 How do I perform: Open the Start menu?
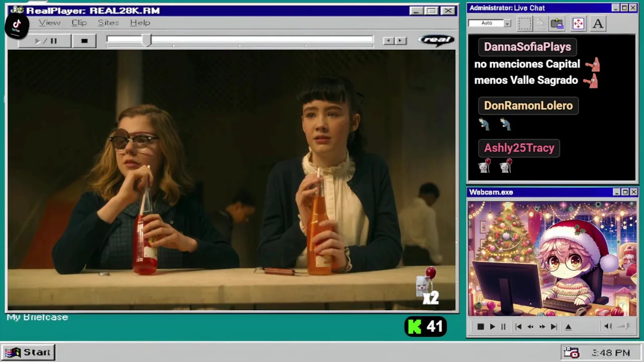coord(28,352)
